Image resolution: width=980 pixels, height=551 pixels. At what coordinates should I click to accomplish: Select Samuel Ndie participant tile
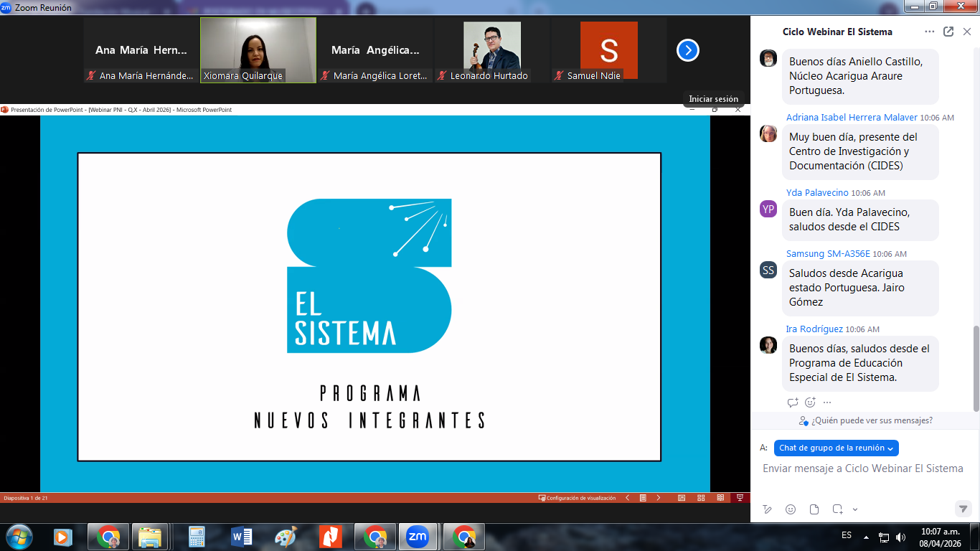[609, 50]
